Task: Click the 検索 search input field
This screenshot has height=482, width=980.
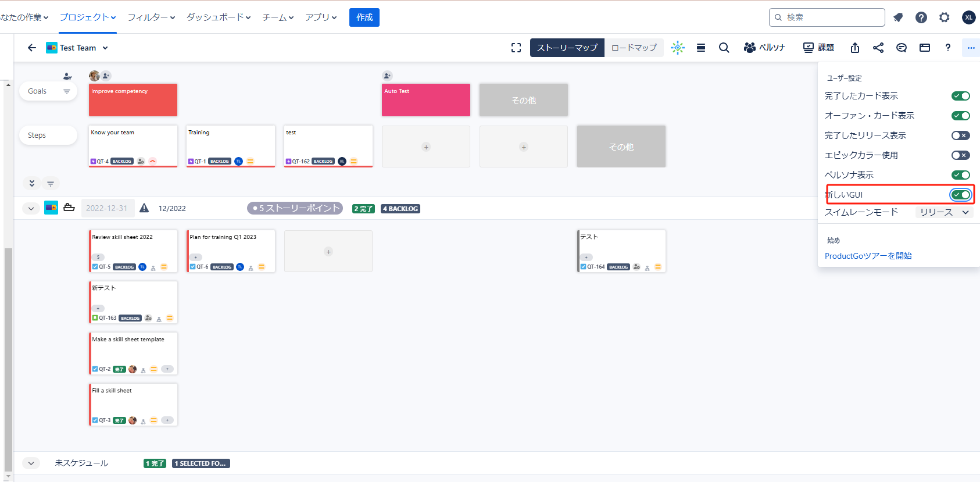Action: tap(831, 17)
